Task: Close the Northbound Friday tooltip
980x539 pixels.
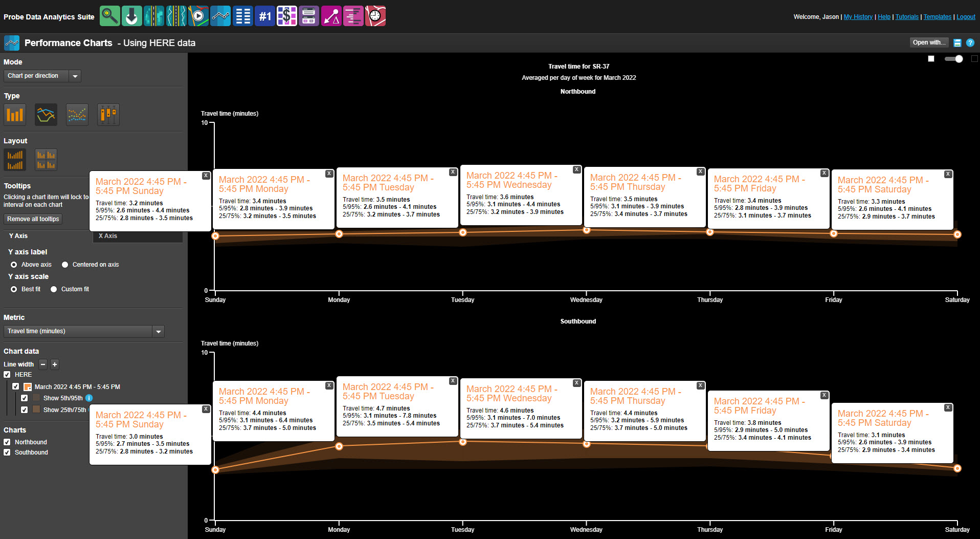Action: point(824,173)
